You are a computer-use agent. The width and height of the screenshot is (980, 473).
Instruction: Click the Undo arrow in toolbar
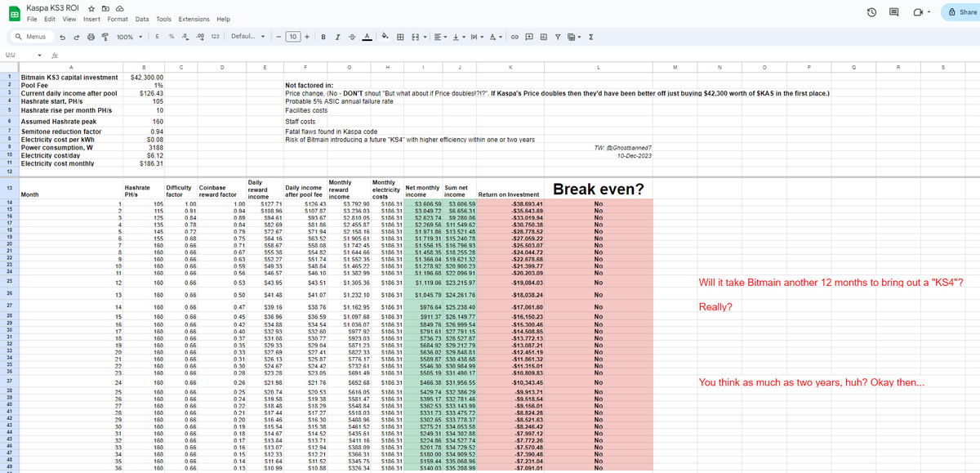pos(64,37)
